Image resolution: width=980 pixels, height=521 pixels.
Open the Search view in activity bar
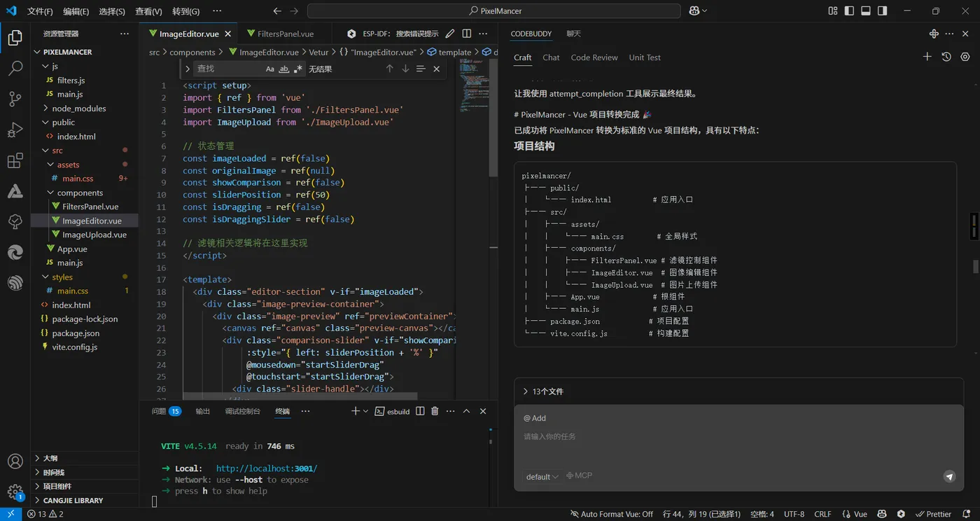click(x=15, y=69)
